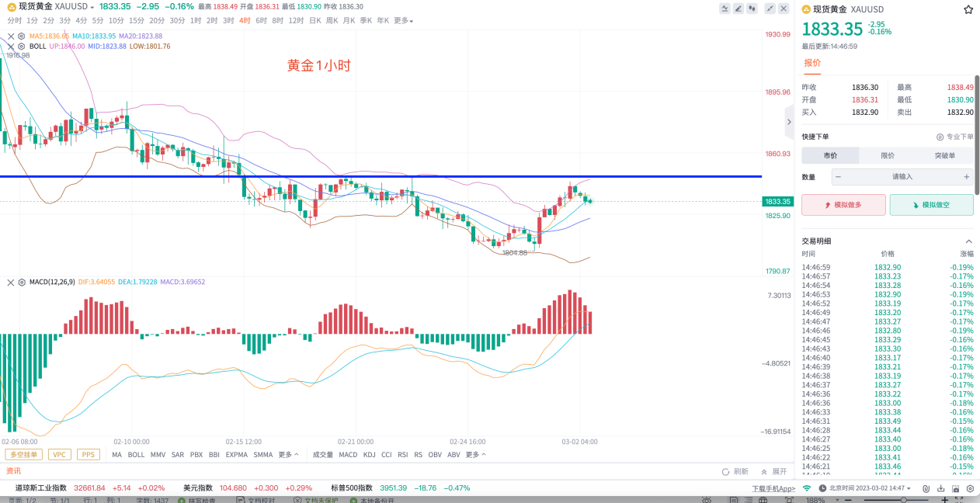Viewport: 980px width, 503px height.
Task: Increase quantity with plus button
Action: pos(966,177)
